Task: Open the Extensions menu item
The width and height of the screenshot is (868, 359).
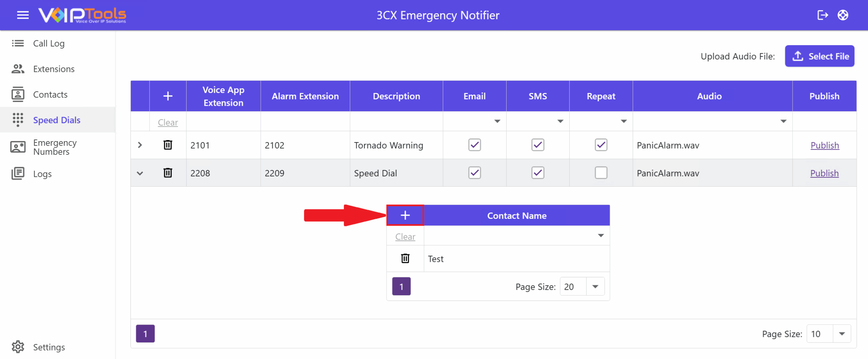Action: click(58, 69)
